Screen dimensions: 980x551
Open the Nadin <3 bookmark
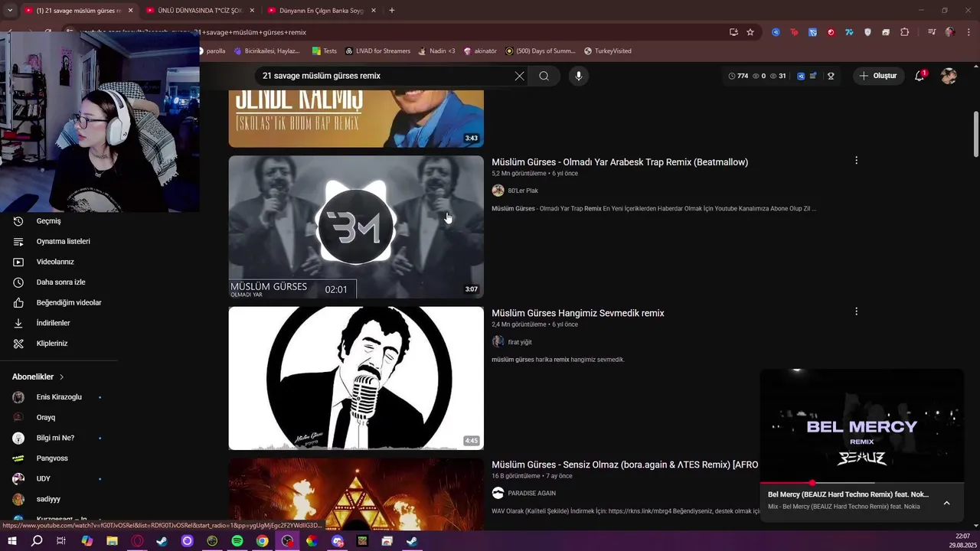pyautogui.click(x=436, y=51)
